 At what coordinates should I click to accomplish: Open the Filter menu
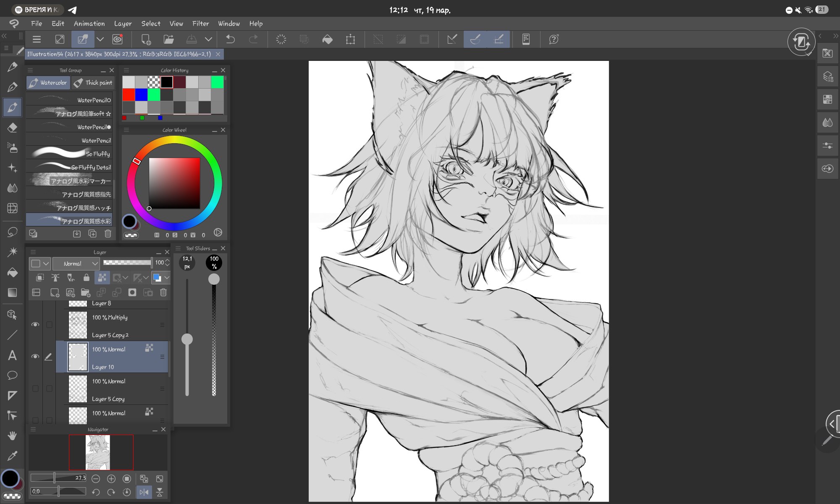(x=200, y=24)
